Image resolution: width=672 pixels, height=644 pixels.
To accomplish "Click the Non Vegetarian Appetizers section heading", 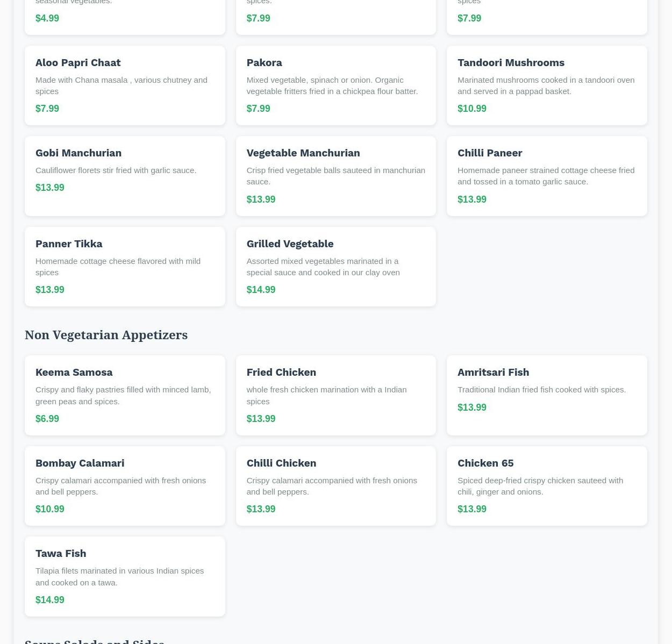I will (106, 335).
